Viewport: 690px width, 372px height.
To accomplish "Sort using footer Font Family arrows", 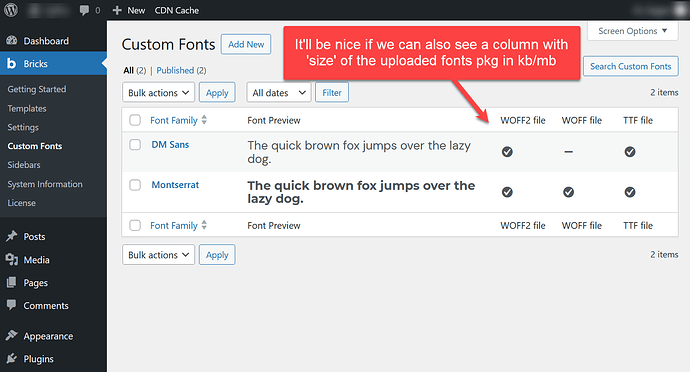I will (204, 225).
